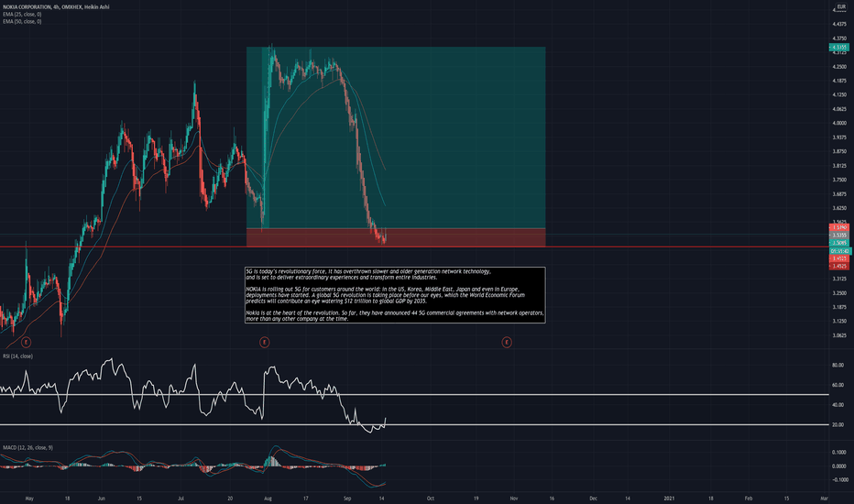Image resolution: width=854 pixels, height=504 pixels.
Task: Click the earnings E marker above the May label
Action: [x=26, y=342]
